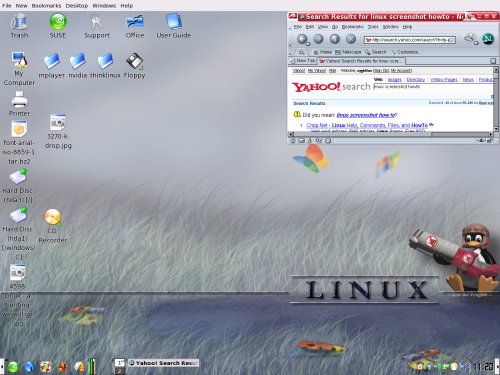
Task: Open the Floppy desktop icon
Action: [x=134, y=66]
